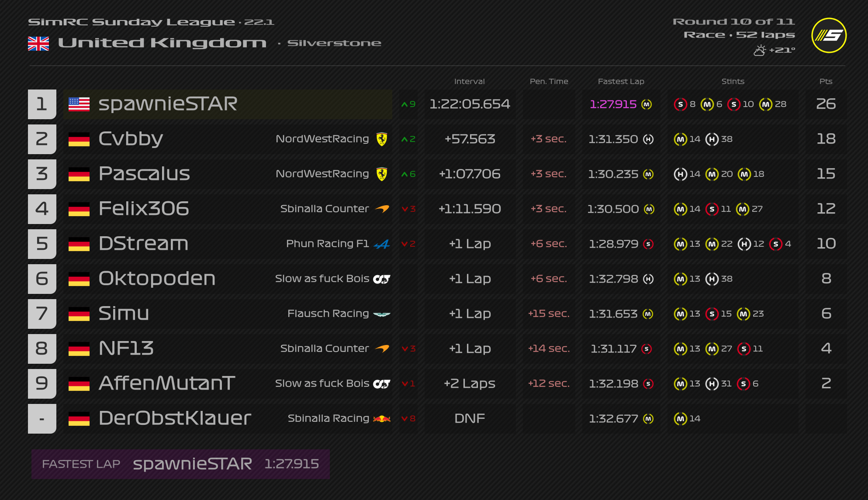This screenshot has height=500, width=868.
Task: Click the Fastest Lap column header
Action: coord(621,81)
